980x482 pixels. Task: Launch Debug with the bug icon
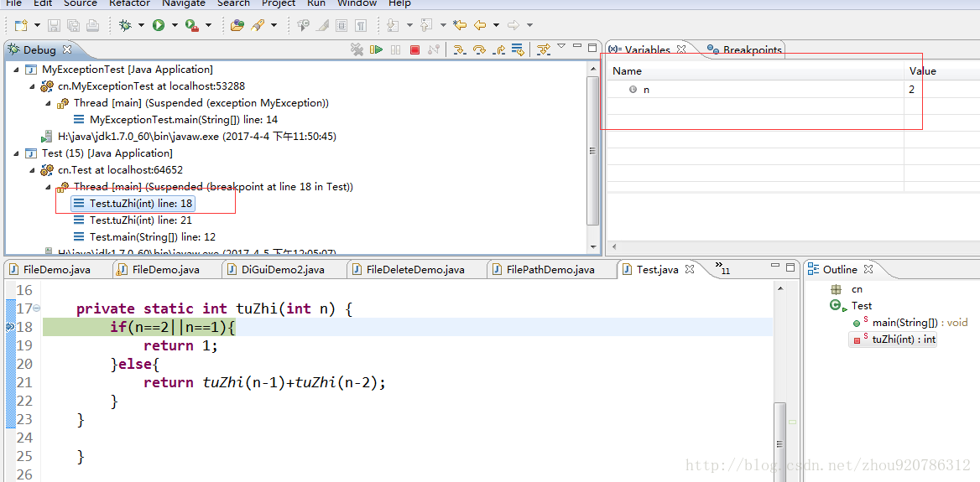click(x=126, y=26)
